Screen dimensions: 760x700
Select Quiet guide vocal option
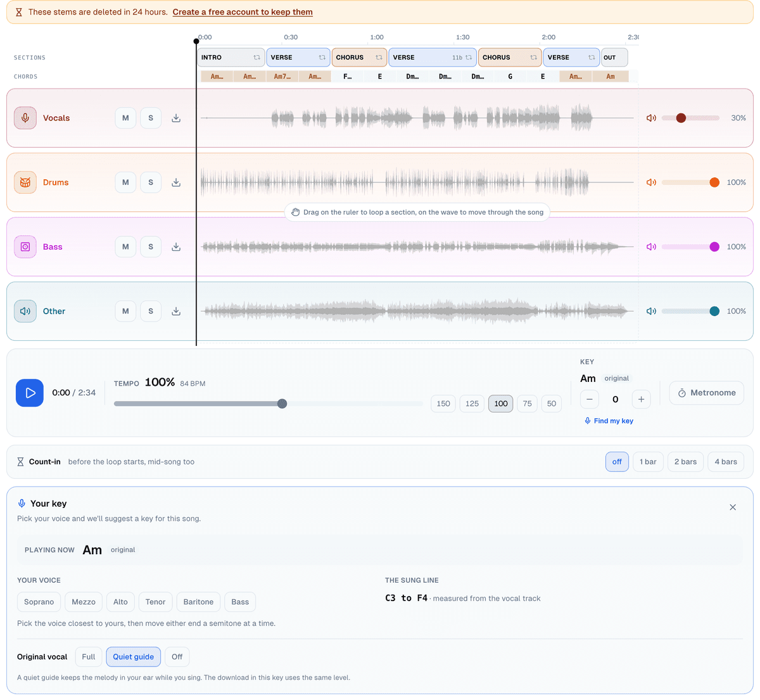point(134,657)
